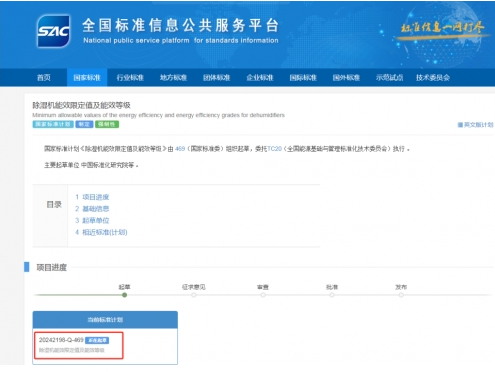Click the 国家标准计划 tag
Image resolution: width=495 pixels, height=372 pixels.
coord(53,124)
